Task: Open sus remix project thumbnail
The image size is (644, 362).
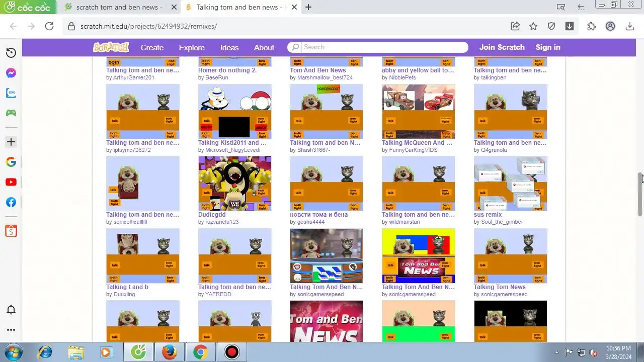Action: point(510,184)
